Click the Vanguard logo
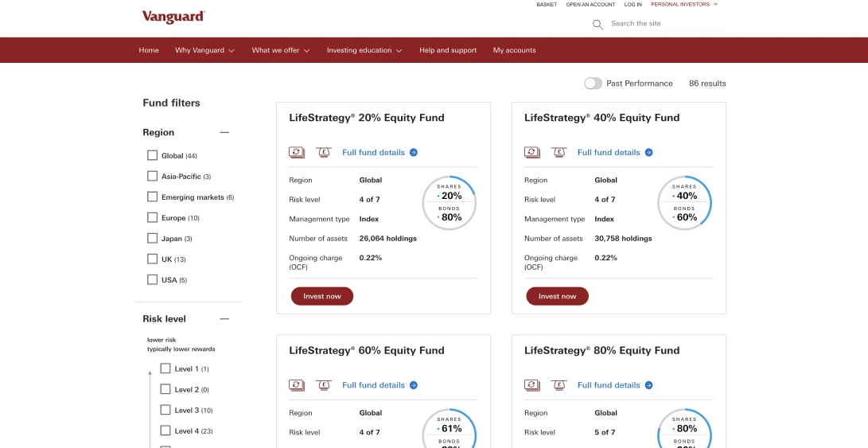This screenshot has height=448, width=868. tap(173, 17)
